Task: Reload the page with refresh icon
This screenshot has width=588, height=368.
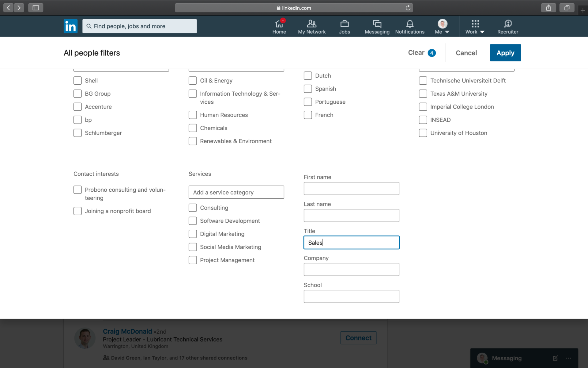Action: tap(408, 8)
